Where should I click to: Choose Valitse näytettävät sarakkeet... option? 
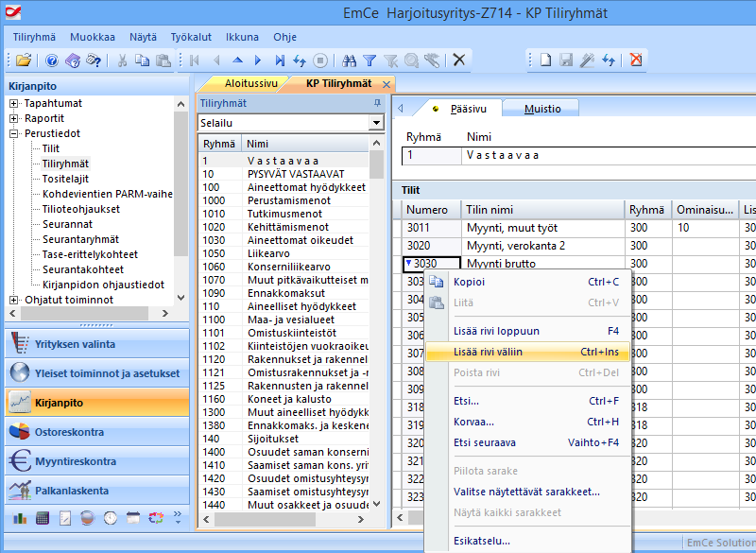click(528, 492)
